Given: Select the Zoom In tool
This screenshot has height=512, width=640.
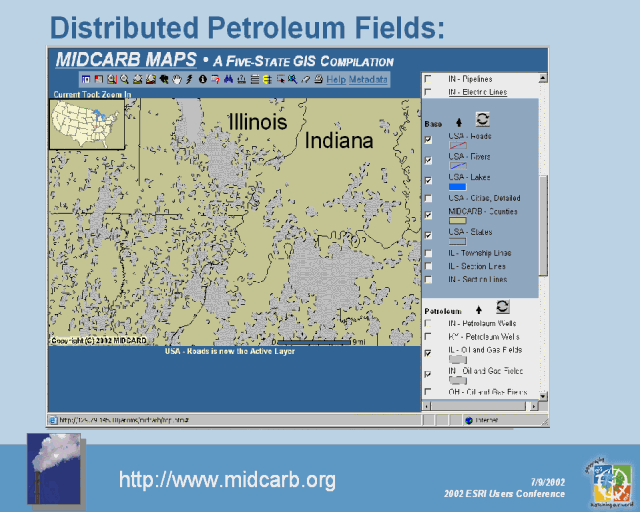Looking at the screenshot, I should 112,79.
